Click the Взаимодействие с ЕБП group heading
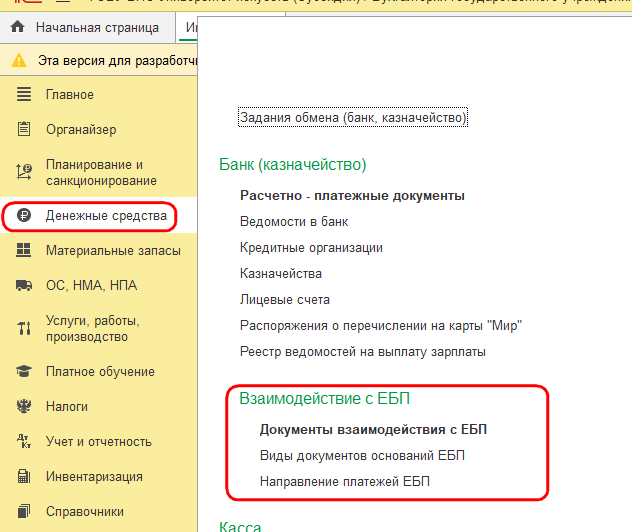Screen dimensions: 632x532 (324, 398)
